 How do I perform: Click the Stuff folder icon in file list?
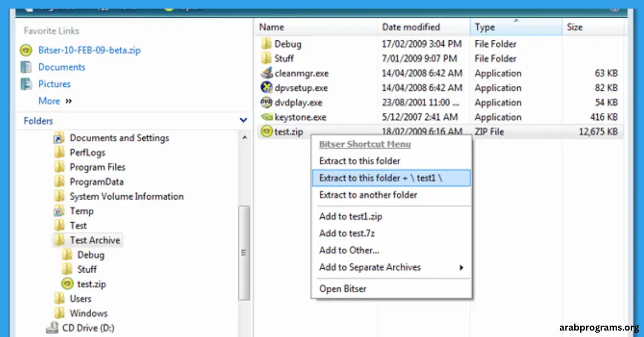coord(266,58)
